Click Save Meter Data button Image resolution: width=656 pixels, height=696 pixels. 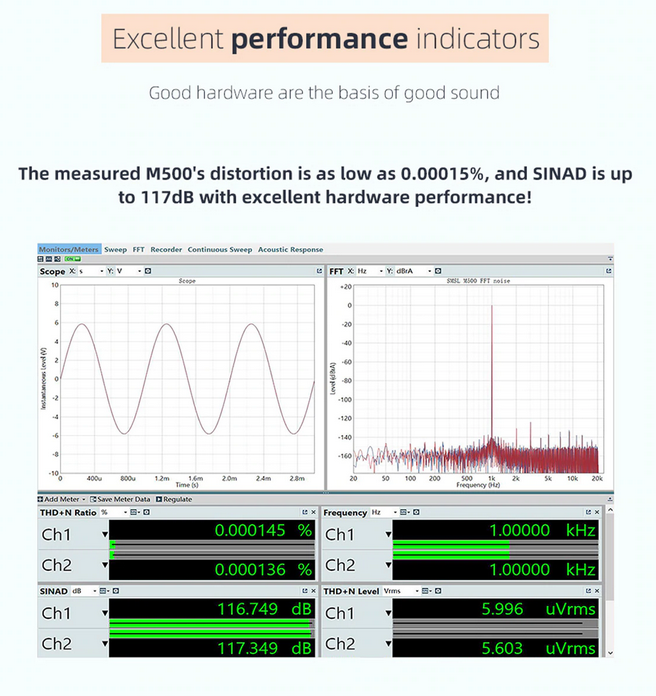120,499
